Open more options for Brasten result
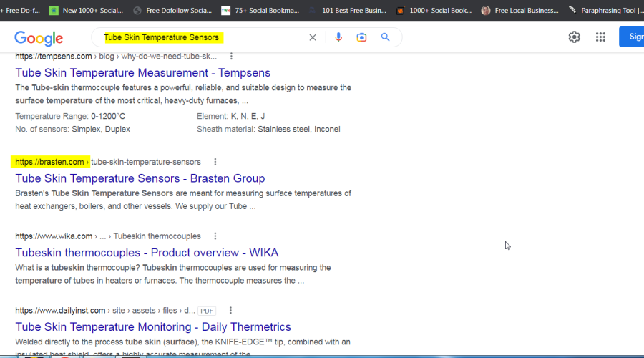The width and height of the screenshot is (644, 358). tap(215, 162)
